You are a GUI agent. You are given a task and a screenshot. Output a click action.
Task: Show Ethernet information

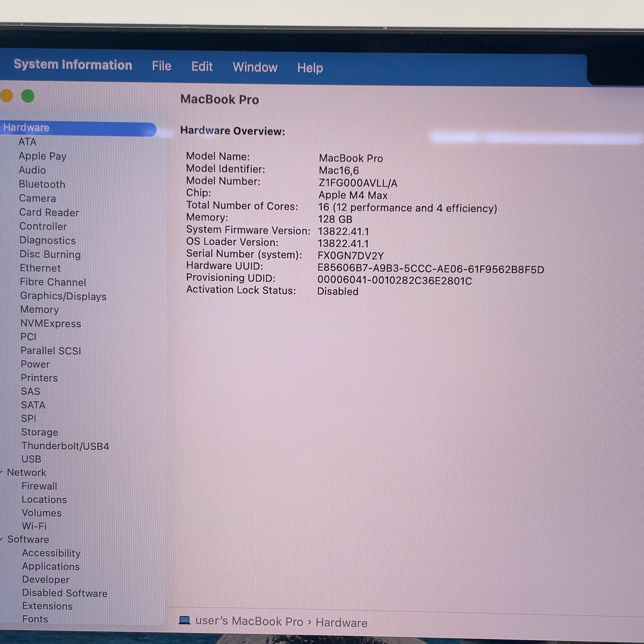click(40, 268)
